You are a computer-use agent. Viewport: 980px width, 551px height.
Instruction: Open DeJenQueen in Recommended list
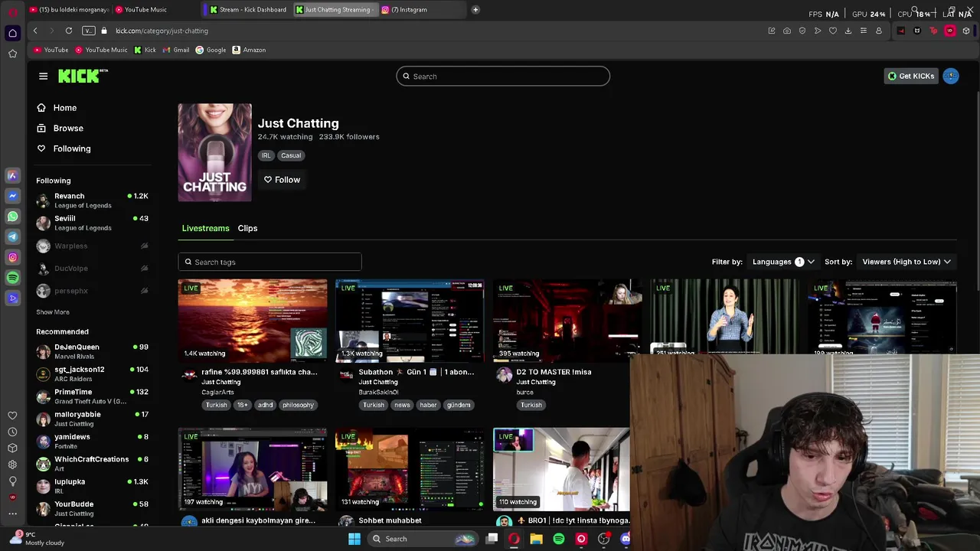92,351
